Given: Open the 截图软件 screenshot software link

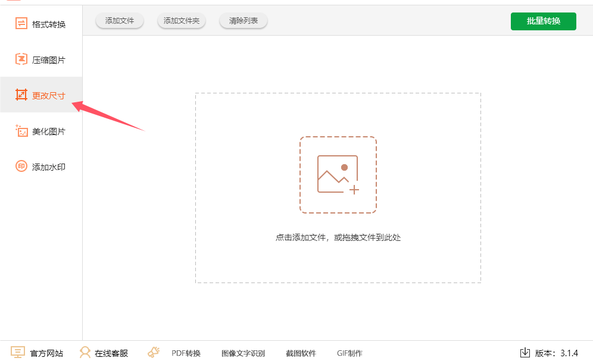Looking at the screenshot, I should click(x=301, y=353).
